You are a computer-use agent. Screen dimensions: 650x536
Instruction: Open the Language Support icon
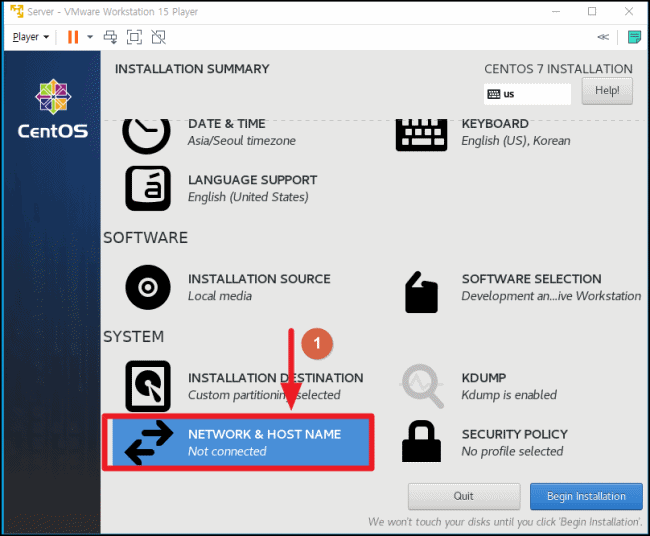tap(148, 188)
